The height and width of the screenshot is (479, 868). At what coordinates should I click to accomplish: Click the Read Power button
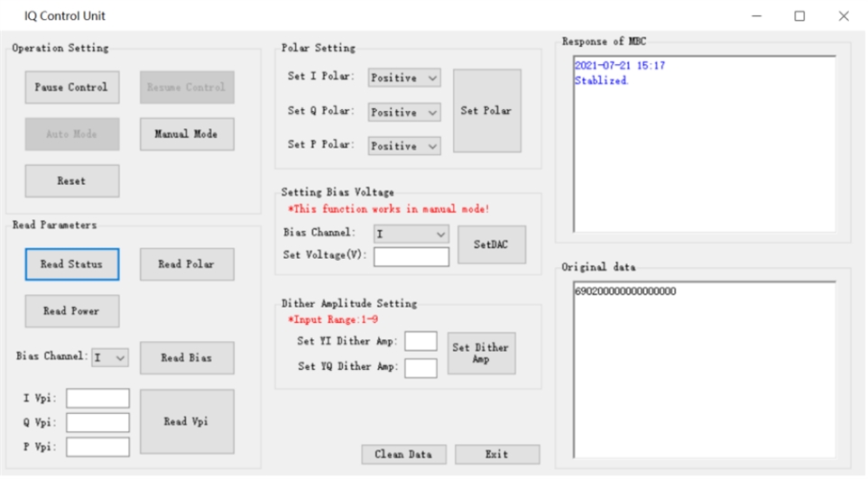[x=71, y=311]
